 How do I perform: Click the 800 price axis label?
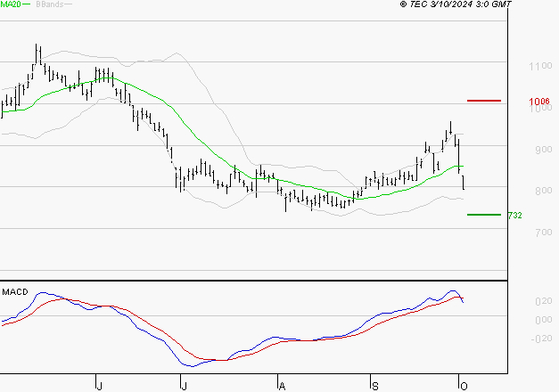(543, 191)
